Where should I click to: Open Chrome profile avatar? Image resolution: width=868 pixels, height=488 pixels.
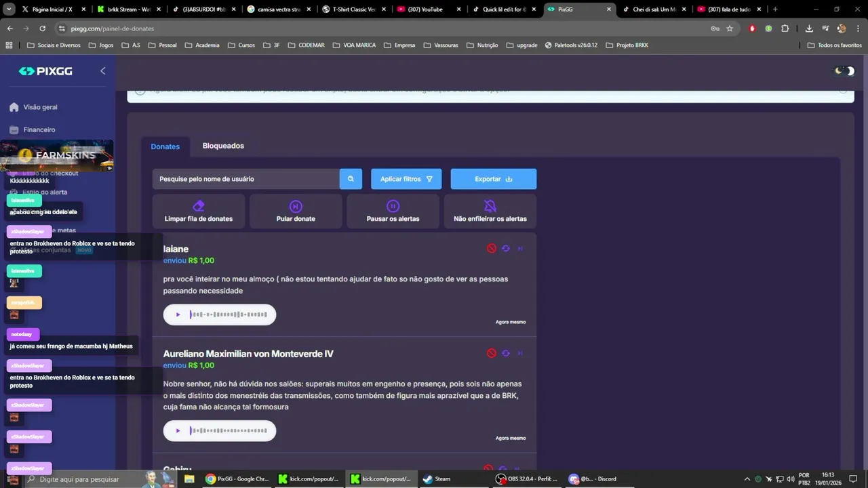842,28
